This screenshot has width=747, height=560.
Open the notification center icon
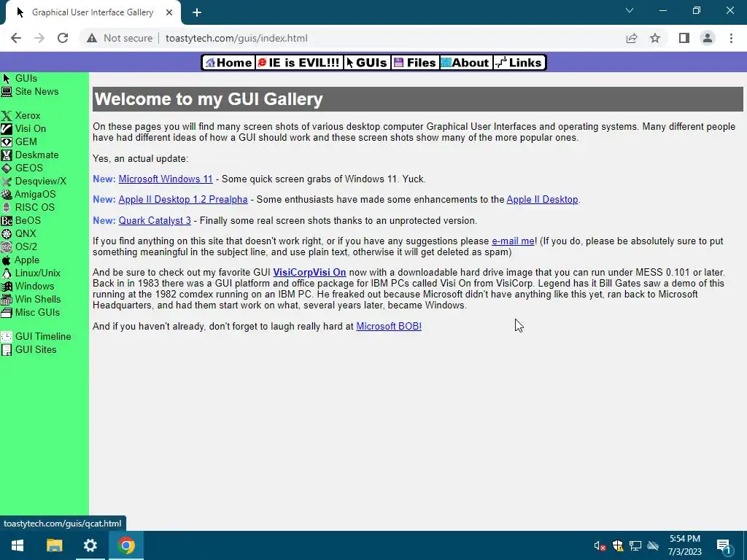click(724, 546)
